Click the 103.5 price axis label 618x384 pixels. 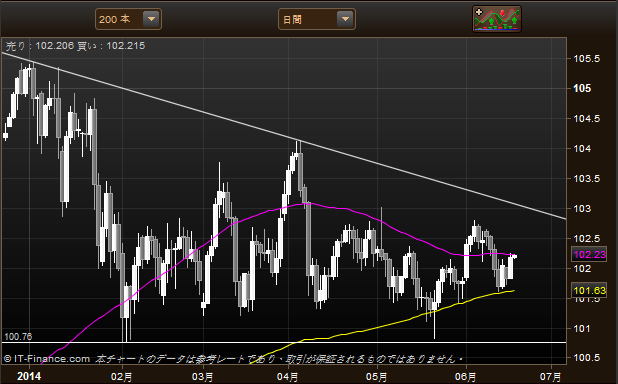tap(586, 179)
